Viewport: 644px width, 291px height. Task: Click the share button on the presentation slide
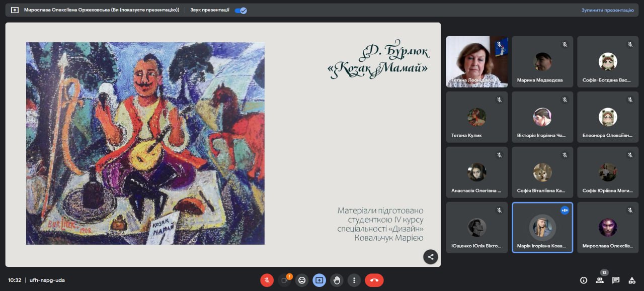coord(430,256)
